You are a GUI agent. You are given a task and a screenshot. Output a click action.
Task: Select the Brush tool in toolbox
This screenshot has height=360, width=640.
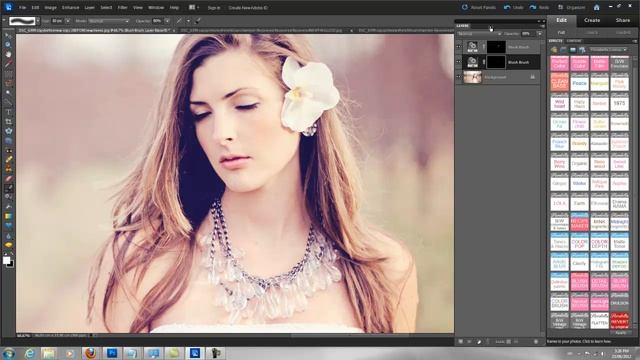tap(8, 188)
